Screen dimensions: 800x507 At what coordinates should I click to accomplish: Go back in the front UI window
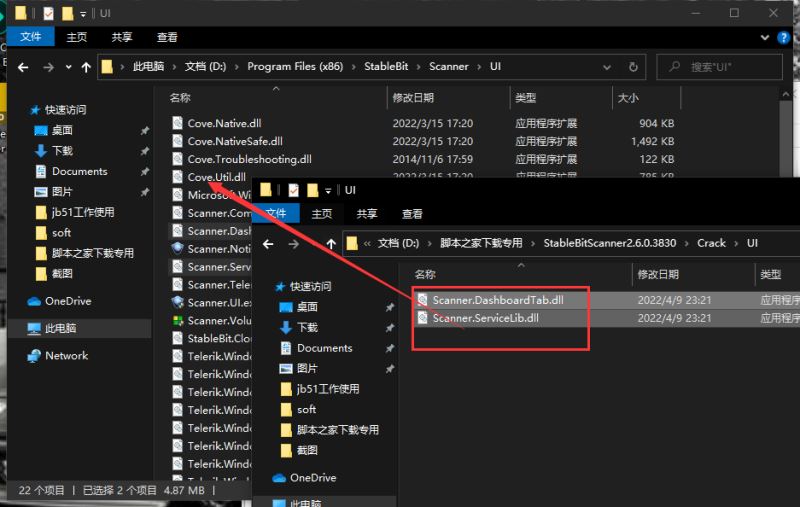268,244
